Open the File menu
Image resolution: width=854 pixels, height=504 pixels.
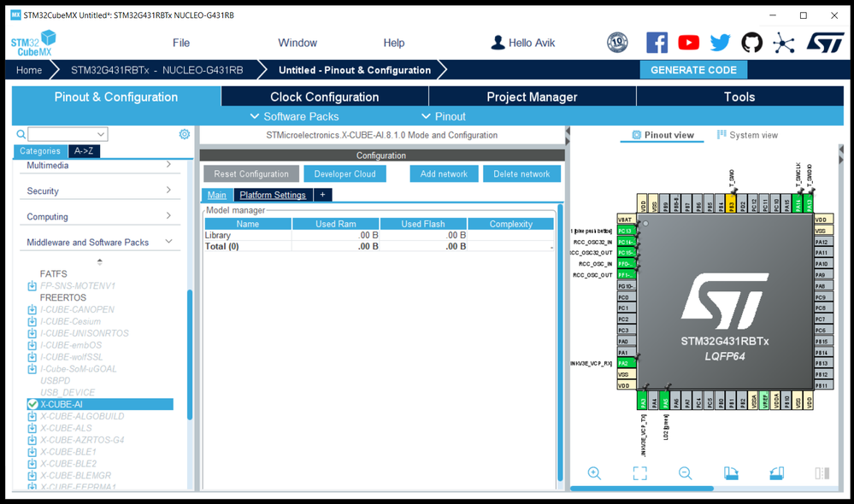pyautogui.click(x=181, y=43)
